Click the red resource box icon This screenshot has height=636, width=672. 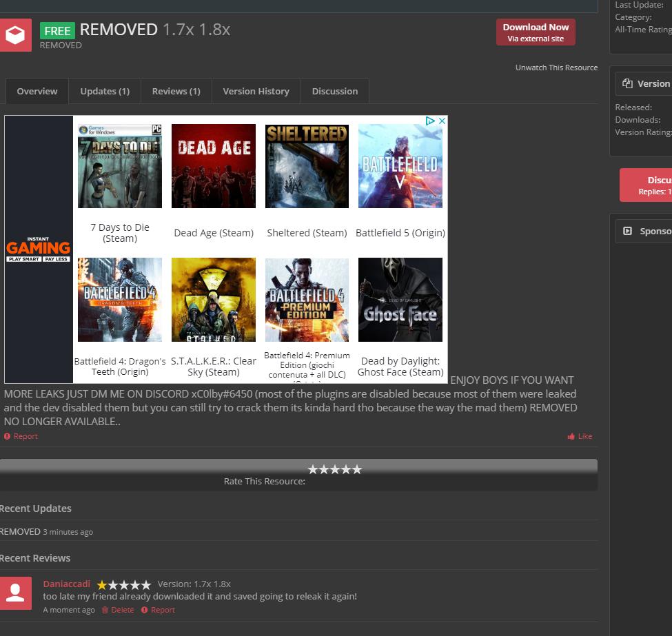[x=15, y=35]
